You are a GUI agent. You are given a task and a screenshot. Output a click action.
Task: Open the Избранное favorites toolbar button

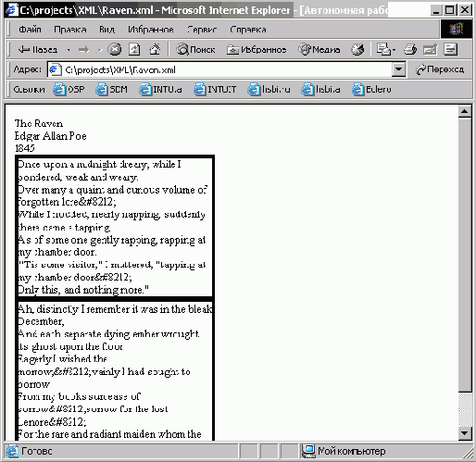tap(257, 49)
